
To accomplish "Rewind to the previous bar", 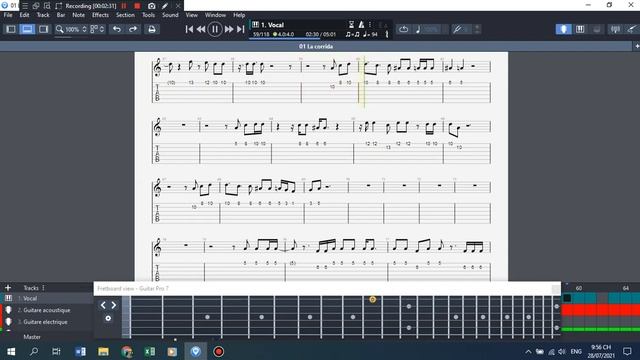I will pyautogui.click(x=201, y=29).
